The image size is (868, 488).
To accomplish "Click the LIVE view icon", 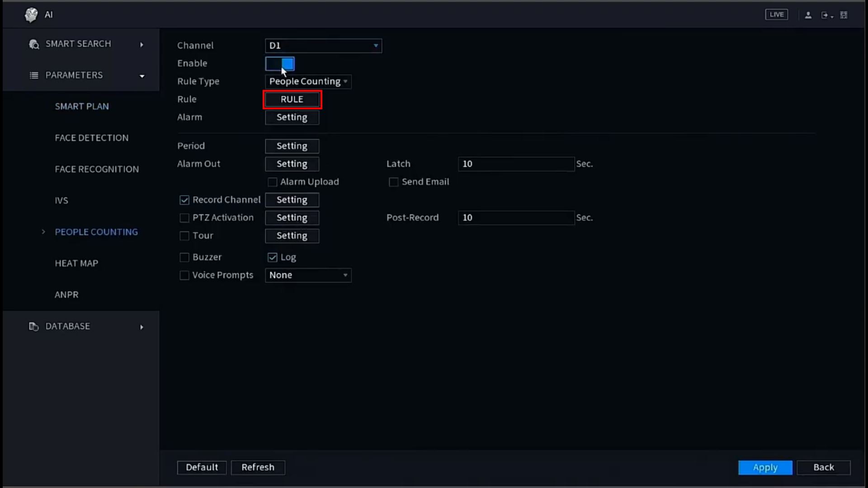I will [776, 14].
